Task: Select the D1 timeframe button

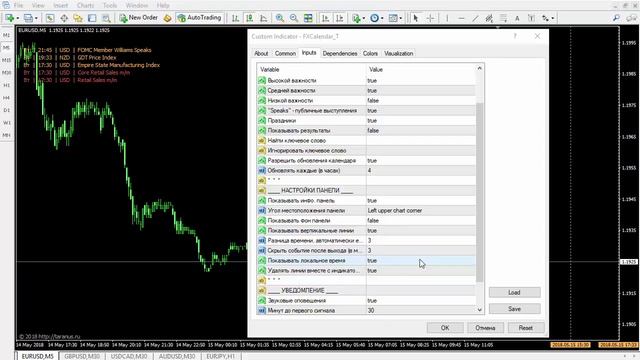Action: [7, 110]
